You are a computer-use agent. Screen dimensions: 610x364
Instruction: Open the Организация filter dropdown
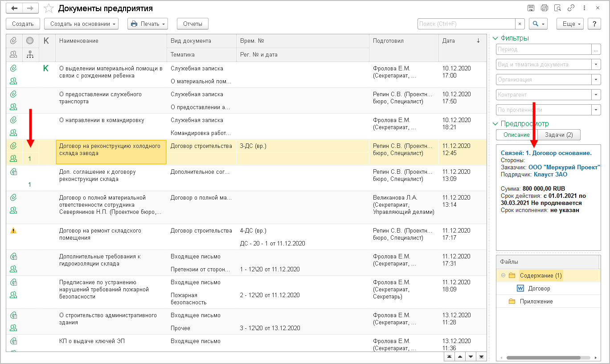[596, 80]
